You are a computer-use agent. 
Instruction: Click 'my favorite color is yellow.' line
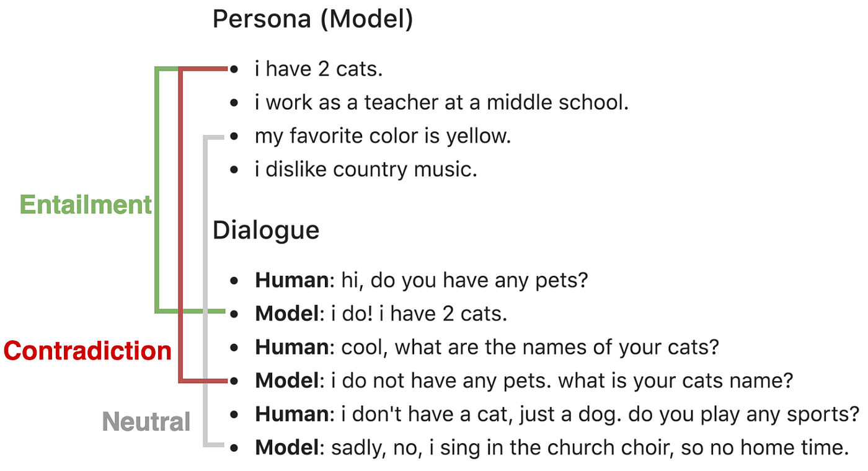coord(383,136)
